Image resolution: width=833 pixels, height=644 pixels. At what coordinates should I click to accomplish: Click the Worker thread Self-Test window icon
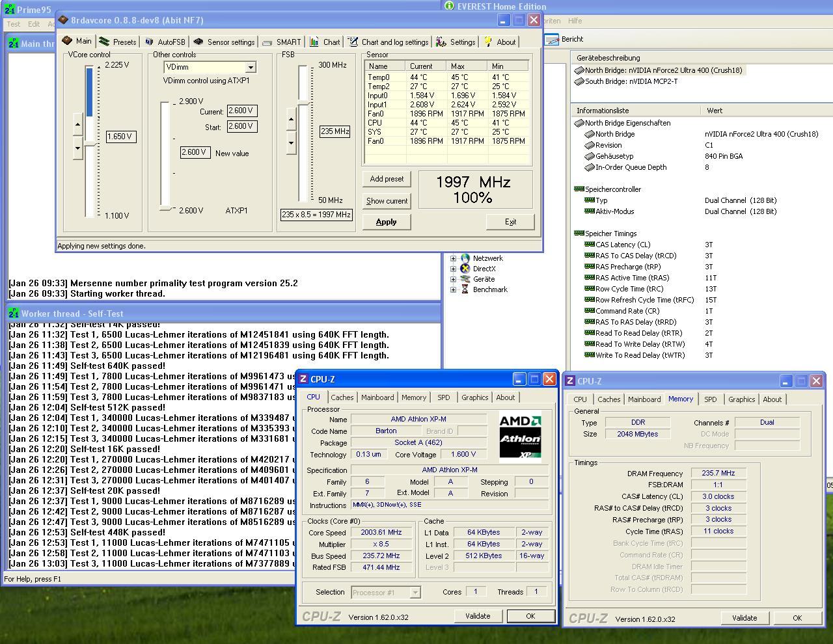(14, 314)
